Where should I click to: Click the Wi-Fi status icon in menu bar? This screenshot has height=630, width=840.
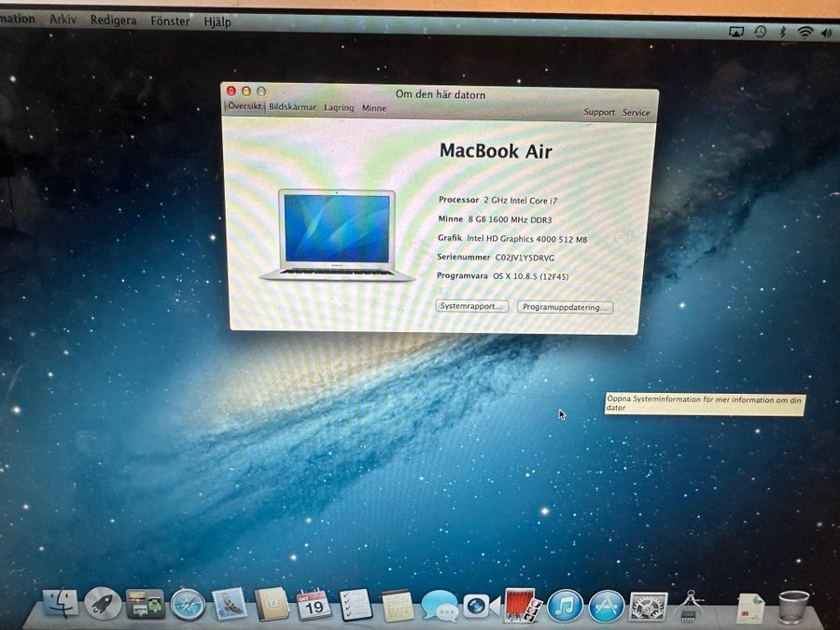[x=805, y=32]
